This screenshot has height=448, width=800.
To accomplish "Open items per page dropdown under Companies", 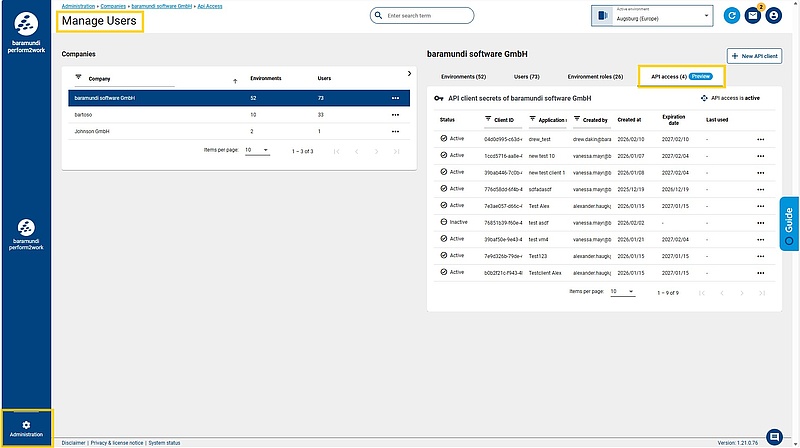I will (257, 150).
